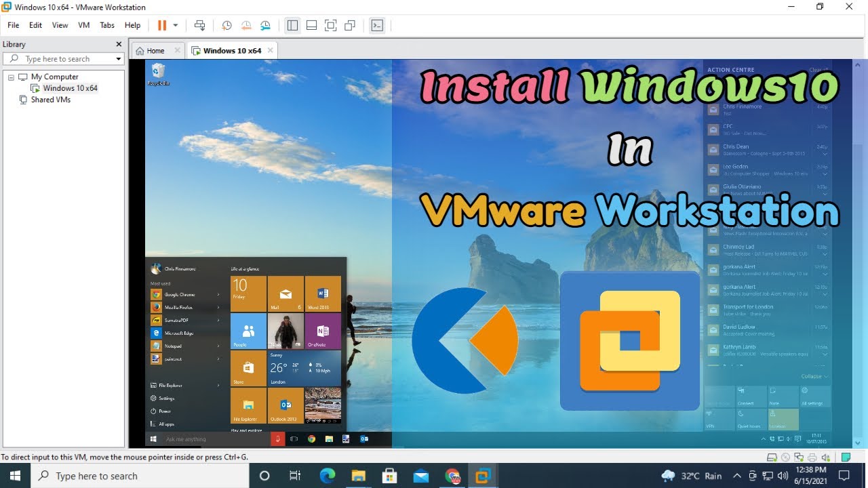Image resolution: width=868 pixels, height=488 pixels.
Task: Click the green message log icon
Action: click(x=846, y=457)
